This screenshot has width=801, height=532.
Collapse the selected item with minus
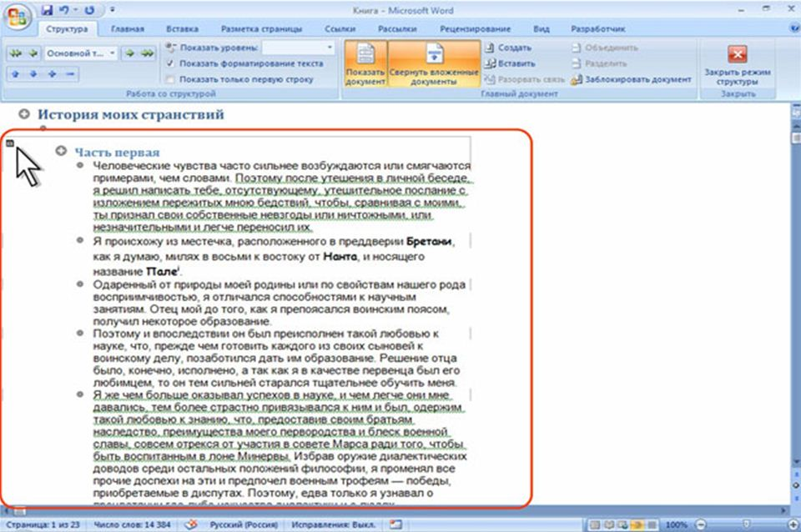(70, 74)
